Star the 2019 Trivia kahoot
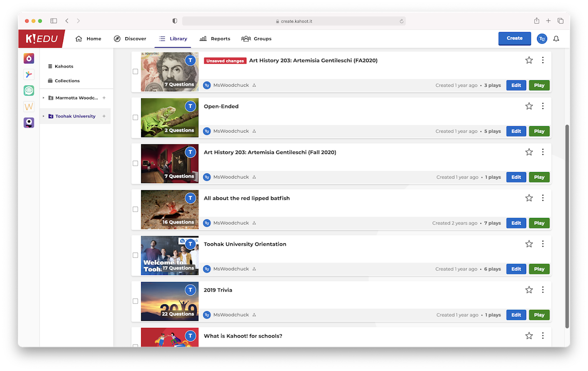 pyautogui.click(x=529, y=290)
